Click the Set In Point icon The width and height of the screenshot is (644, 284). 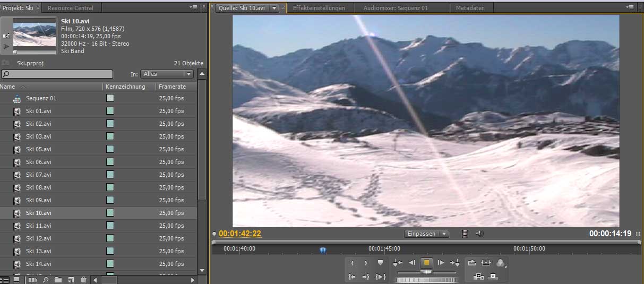click(352, 263)
